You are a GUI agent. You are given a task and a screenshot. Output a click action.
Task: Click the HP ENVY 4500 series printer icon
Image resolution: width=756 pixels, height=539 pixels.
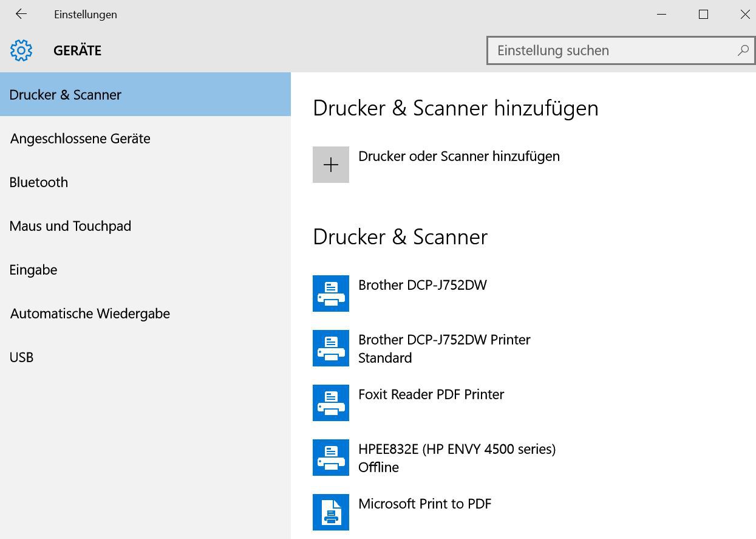pyautogui.click(x=331, y=458)
